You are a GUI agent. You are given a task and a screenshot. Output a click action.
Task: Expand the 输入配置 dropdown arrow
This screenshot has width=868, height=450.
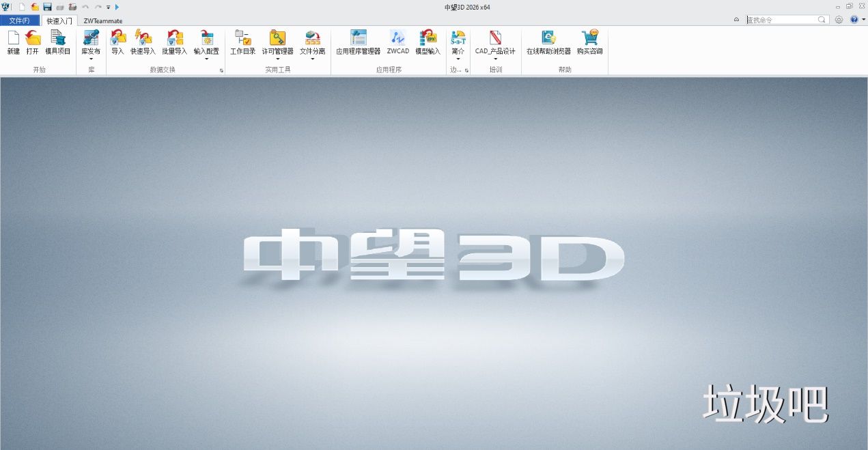point(206,59)
